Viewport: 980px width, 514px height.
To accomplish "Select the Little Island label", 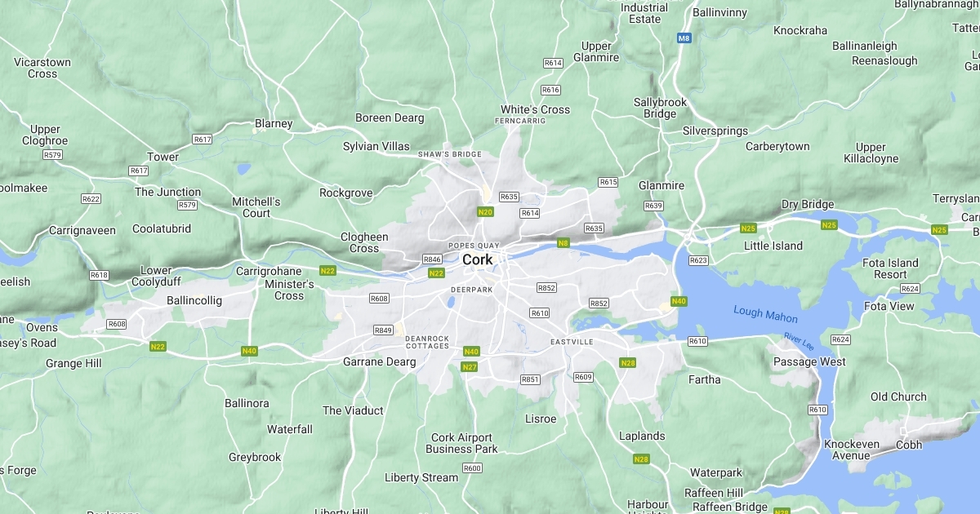I will (773, 246).
